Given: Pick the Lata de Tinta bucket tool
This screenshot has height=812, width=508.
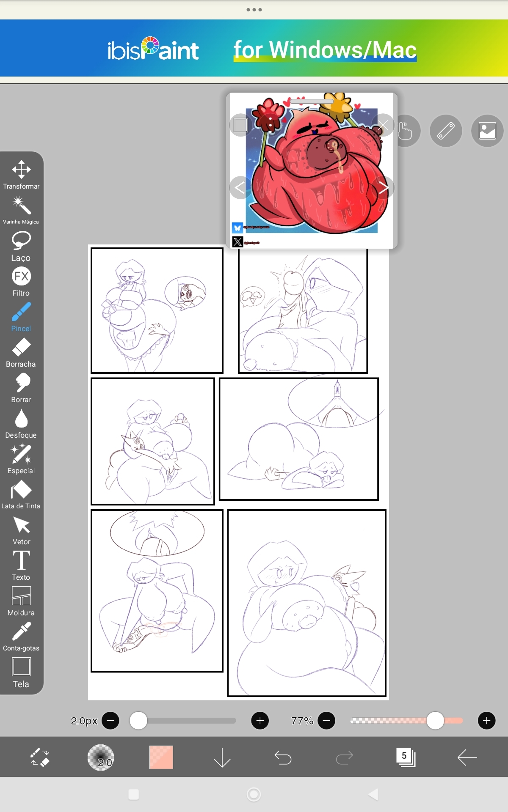Looking at the screenshot, I should click(x=21, y=495).
